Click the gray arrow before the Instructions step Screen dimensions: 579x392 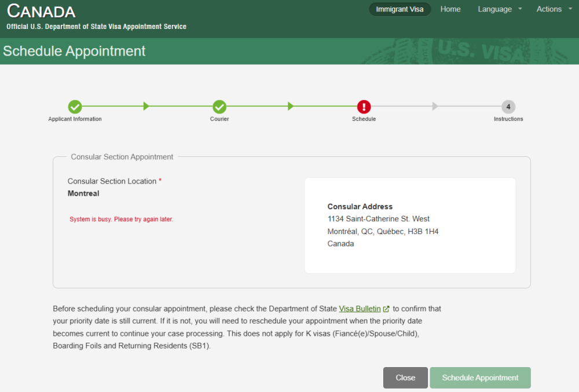pos(435,107)
